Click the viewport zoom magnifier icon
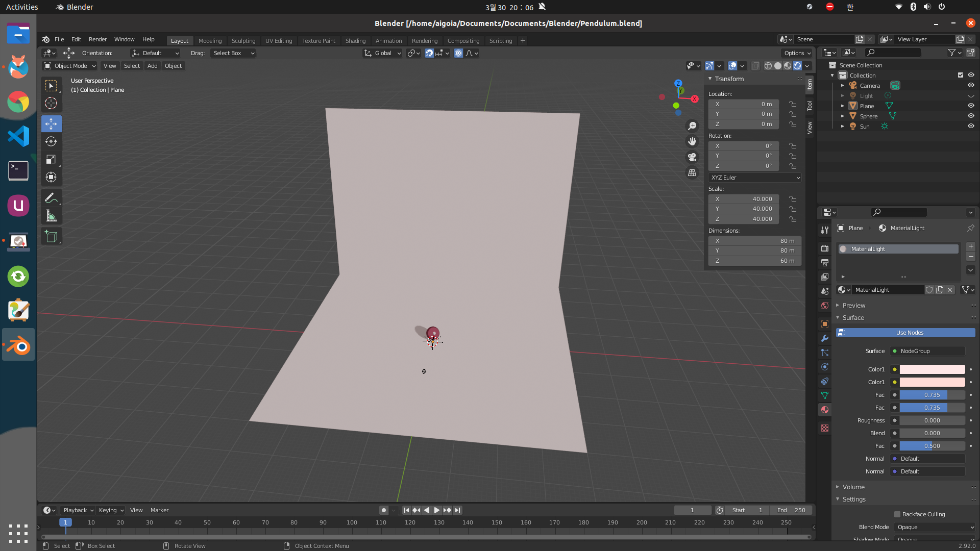980x551 pixels. tap(692, 126)
